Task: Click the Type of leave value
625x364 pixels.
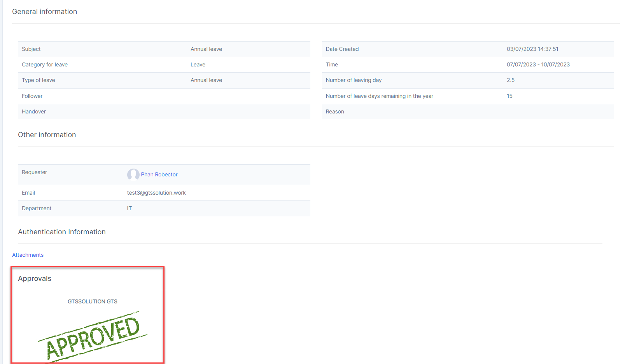Action: point(206,80)
